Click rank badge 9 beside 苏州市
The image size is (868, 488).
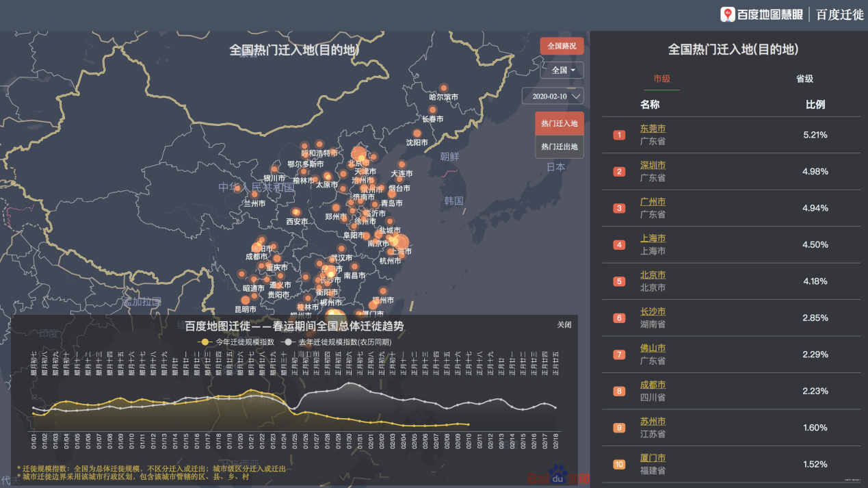pos(620,428)
